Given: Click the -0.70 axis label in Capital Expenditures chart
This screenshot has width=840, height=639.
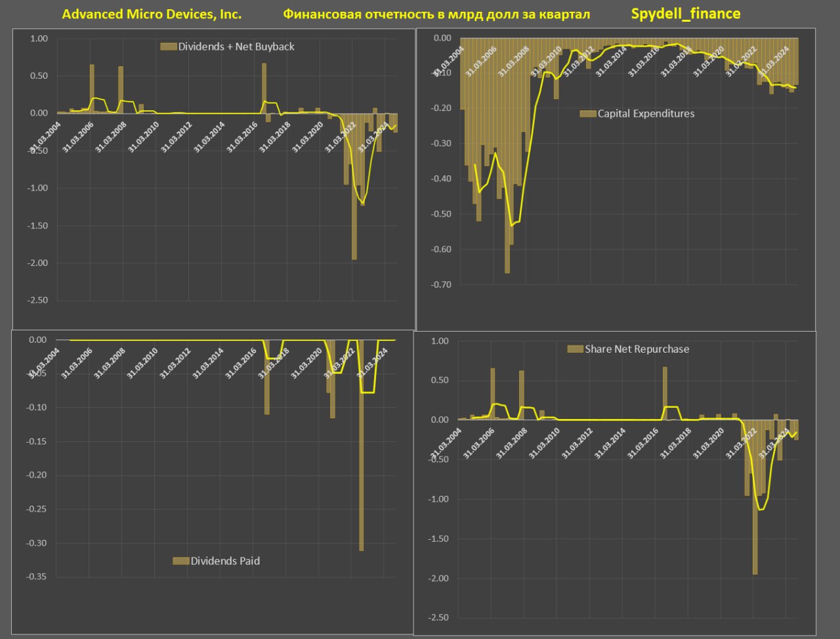Looking at the screenshot, I should [439, 285].
